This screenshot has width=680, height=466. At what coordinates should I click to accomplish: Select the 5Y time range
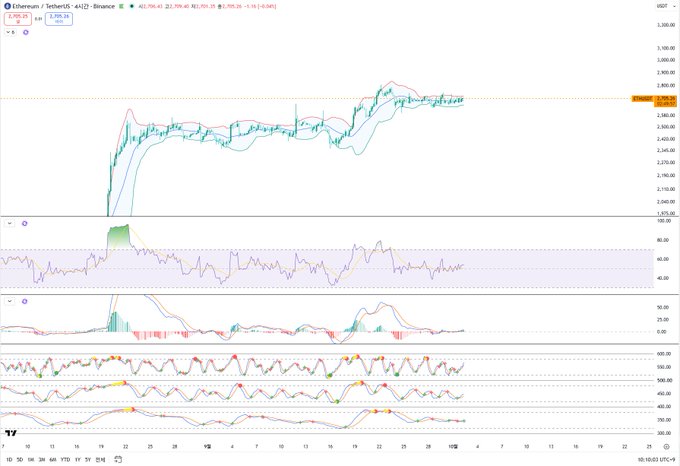tap(88, 459)
